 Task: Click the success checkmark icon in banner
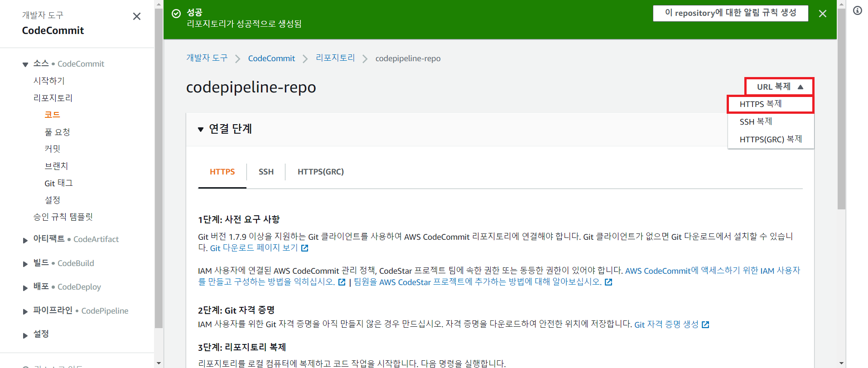tap(176, 14)
